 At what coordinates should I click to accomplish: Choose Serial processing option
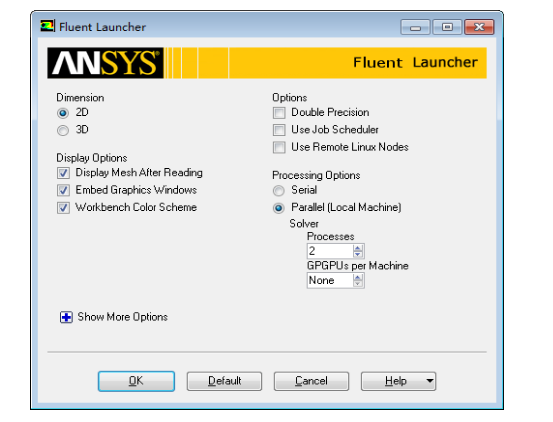(279, 190)
